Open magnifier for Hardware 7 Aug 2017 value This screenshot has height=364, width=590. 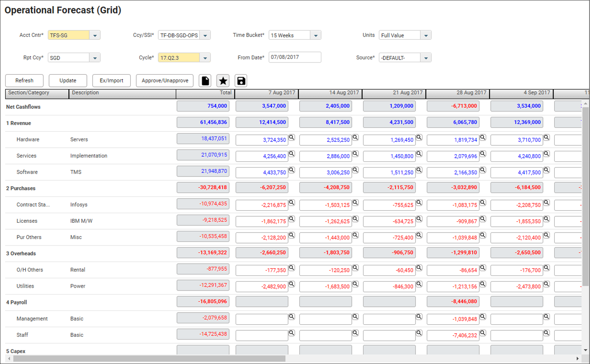pyautogui.click(x=292, y=138)
